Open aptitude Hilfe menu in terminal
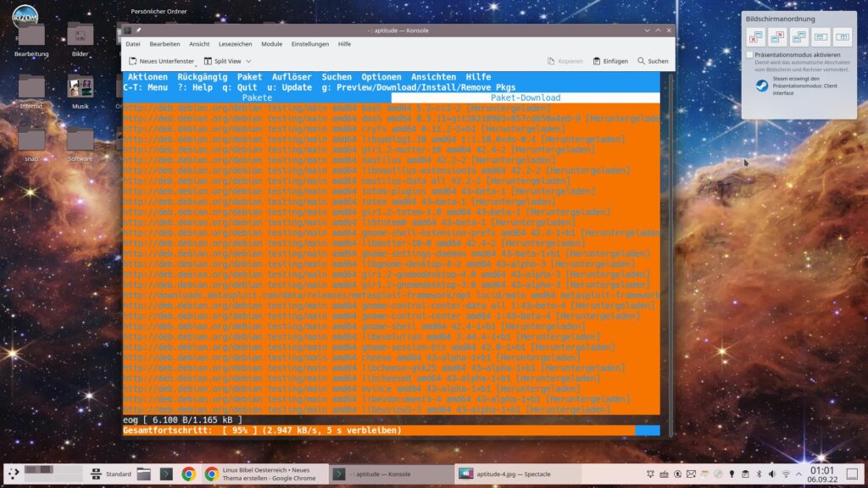The width and height of the screenshot is (868, 488). coord(478,77)
